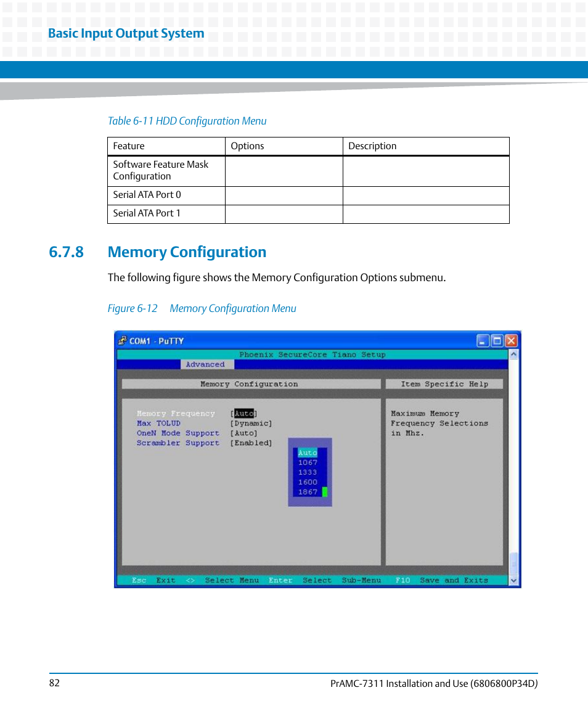Click the Phoenix SecureCore Tiano Setup title
The image size is (588, 706).
pos(312,355)
